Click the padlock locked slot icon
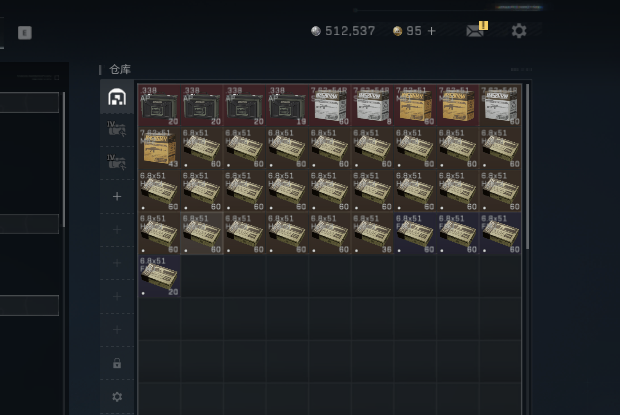The image size is (620, 415). click(x=117, y=363)
